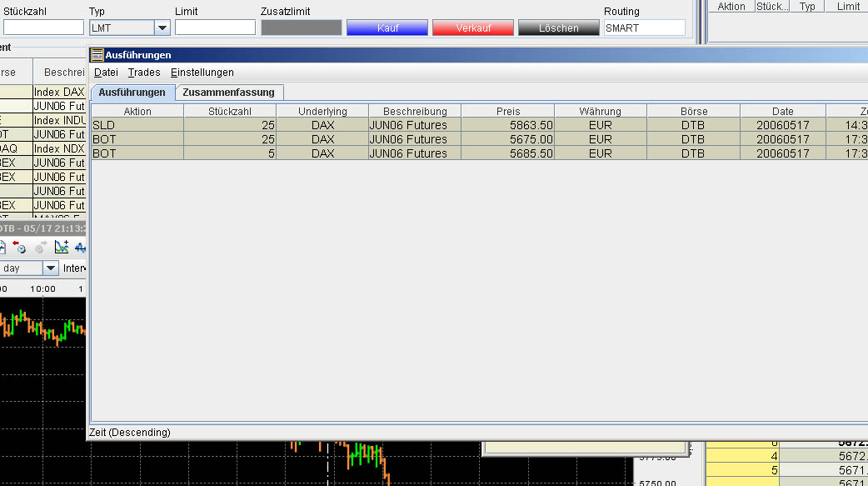Screen dimensions: 868x486
Task: Open the chart period 'day' dropdown
Action: (x=50, y=268)
